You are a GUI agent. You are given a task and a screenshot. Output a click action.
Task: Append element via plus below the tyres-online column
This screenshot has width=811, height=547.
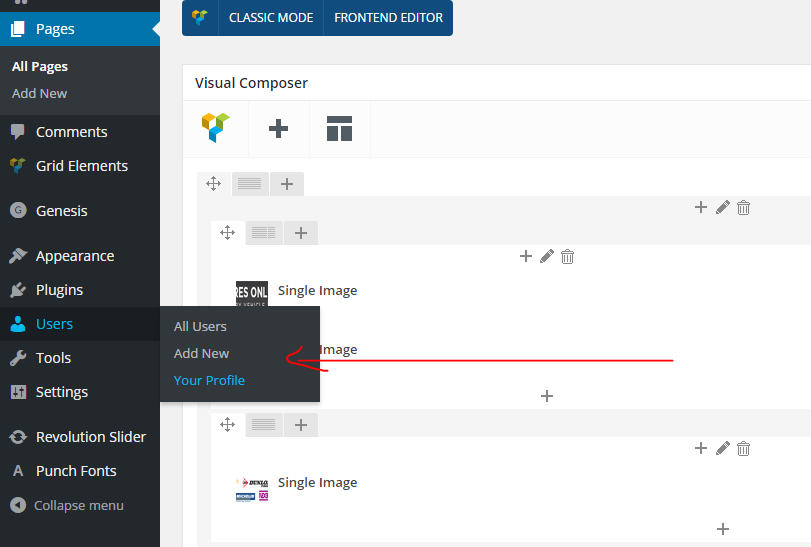coord(547,396)
